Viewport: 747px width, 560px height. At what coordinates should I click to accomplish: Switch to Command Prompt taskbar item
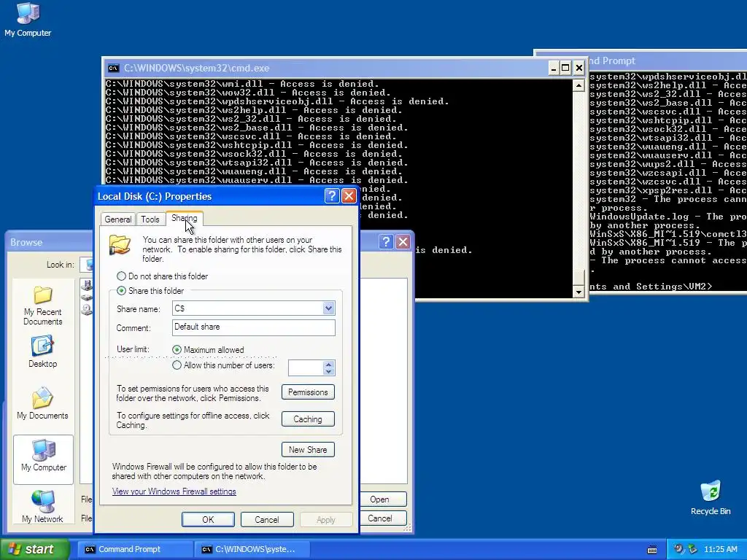pyautogui.click(x=135, y=549)
